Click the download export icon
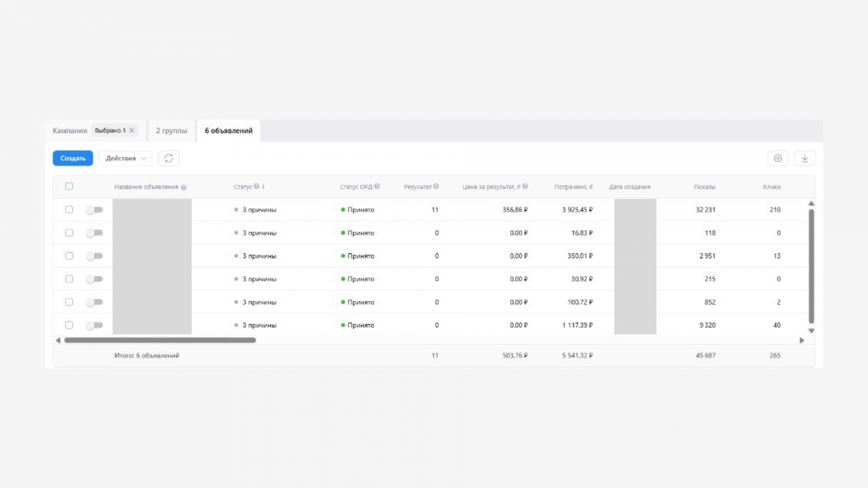The height and width of the screenshot is (488, 868). click(x=805, y=158)
